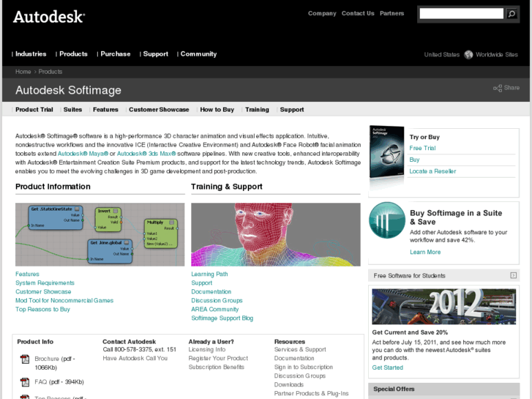Open the Industries menu
The height and width of the screenshot is (399, 532).
[x=31, y=54]
